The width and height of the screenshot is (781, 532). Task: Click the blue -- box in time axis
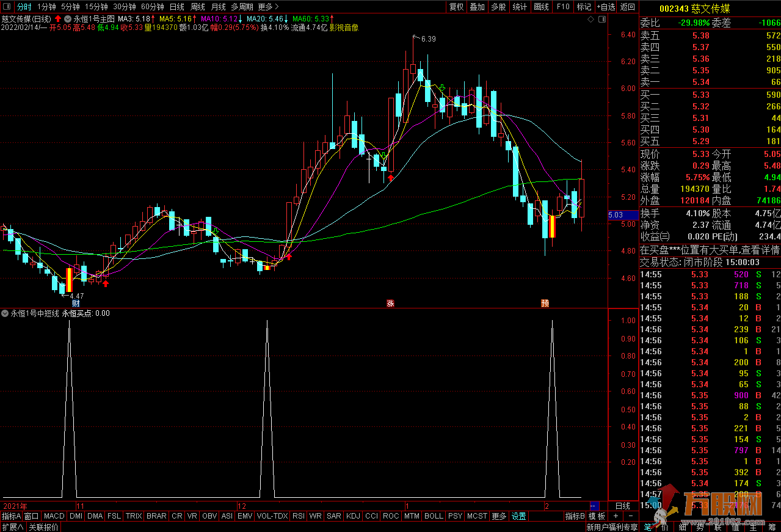point(594,506)
